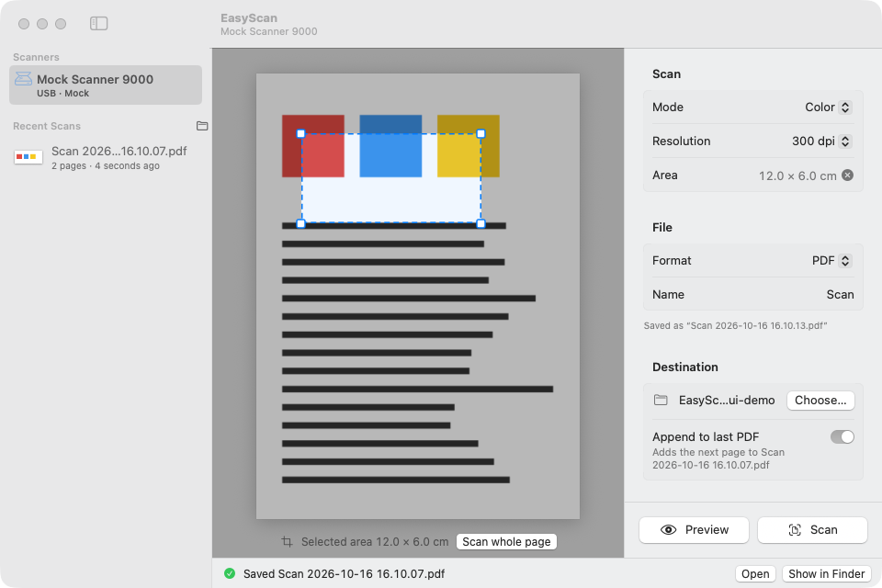882x588 pixels.
Task: Click the Name field showing Scan
Action: [752, 294]
